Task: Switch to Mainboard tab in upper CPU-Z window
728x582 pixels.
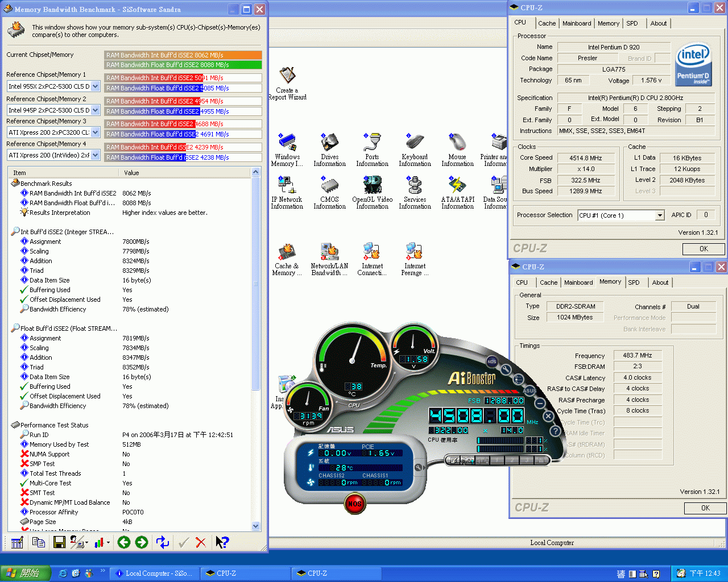Action: 577,23
